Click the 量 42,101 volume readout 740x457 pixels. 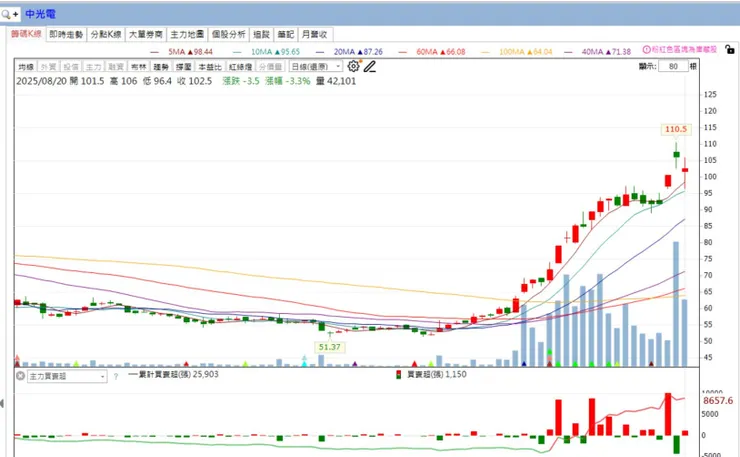[336, 81]
